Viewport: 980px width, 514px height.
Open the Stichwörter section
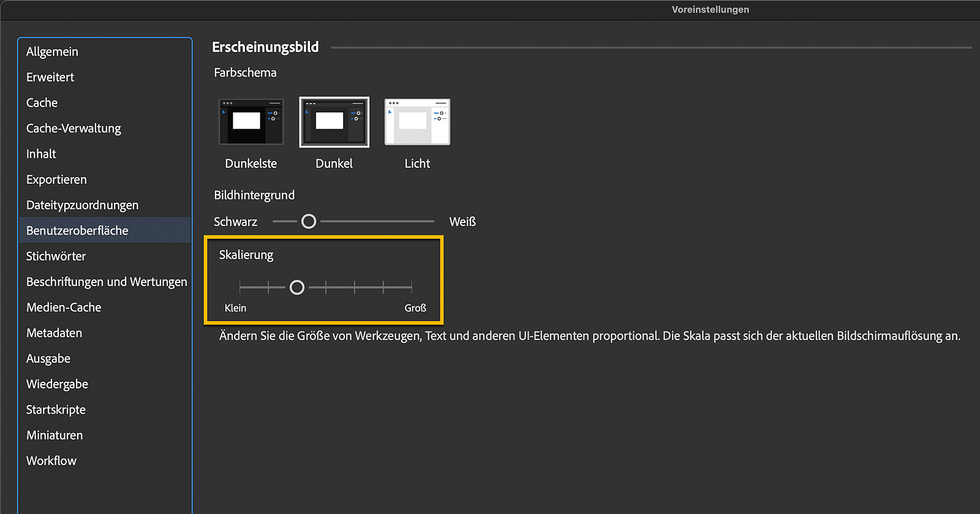56,256
